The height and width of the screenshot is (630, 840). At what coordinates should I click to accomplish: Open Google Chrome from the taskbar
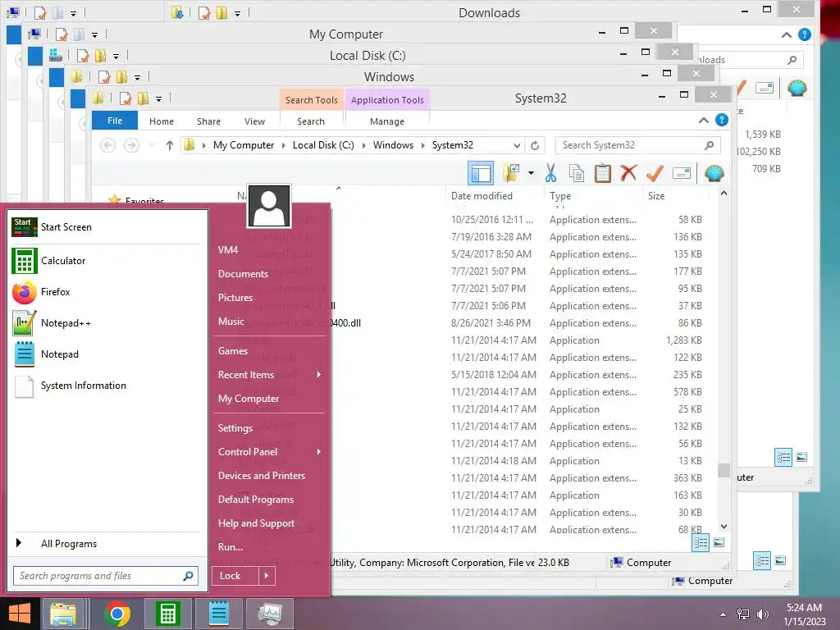117,614
